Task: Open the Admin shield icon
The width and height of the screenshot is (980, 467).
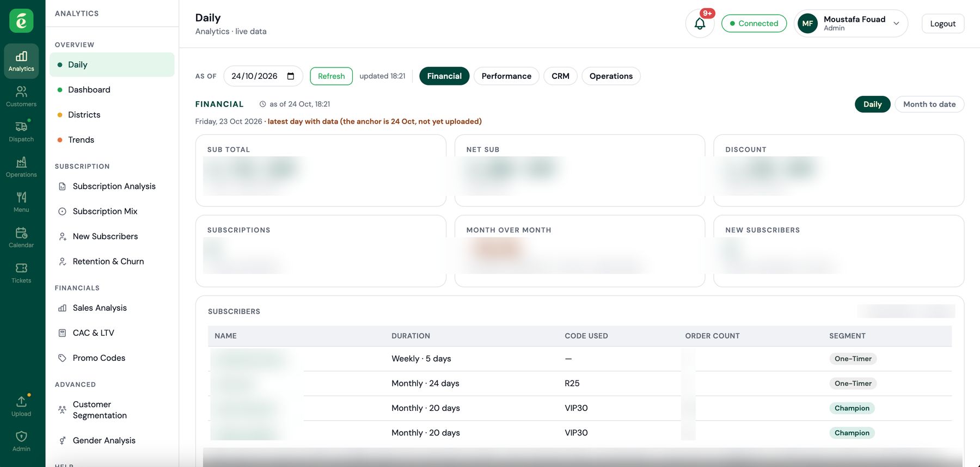Action: [21, 441]
